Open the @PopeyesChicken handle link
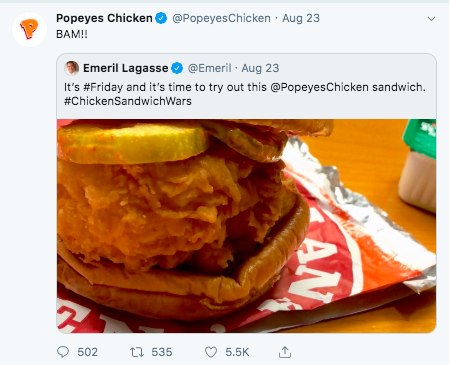The image size is (450, 365). point(221,18)
